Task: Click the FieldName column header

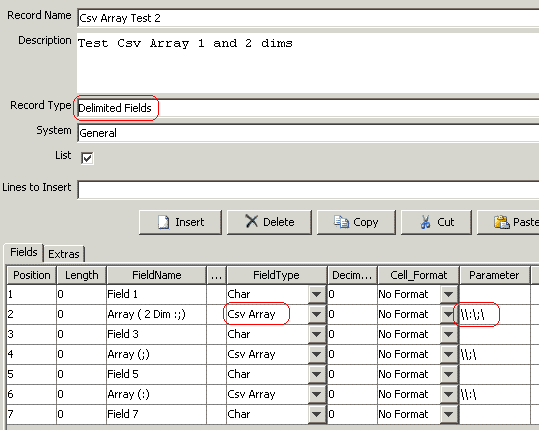Action: point(156,275)
